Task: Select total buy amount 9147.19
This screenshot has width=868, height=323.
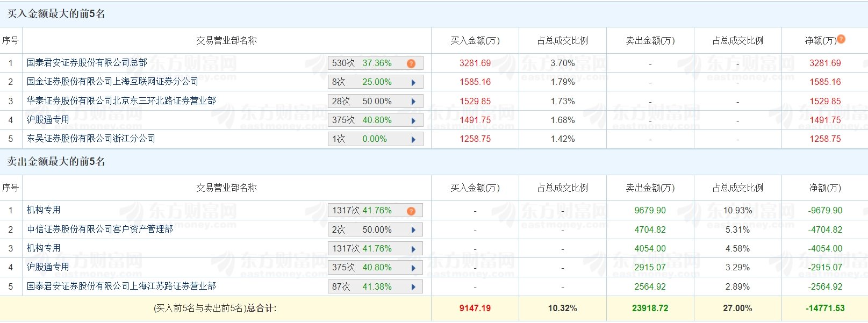Action: 475,308
